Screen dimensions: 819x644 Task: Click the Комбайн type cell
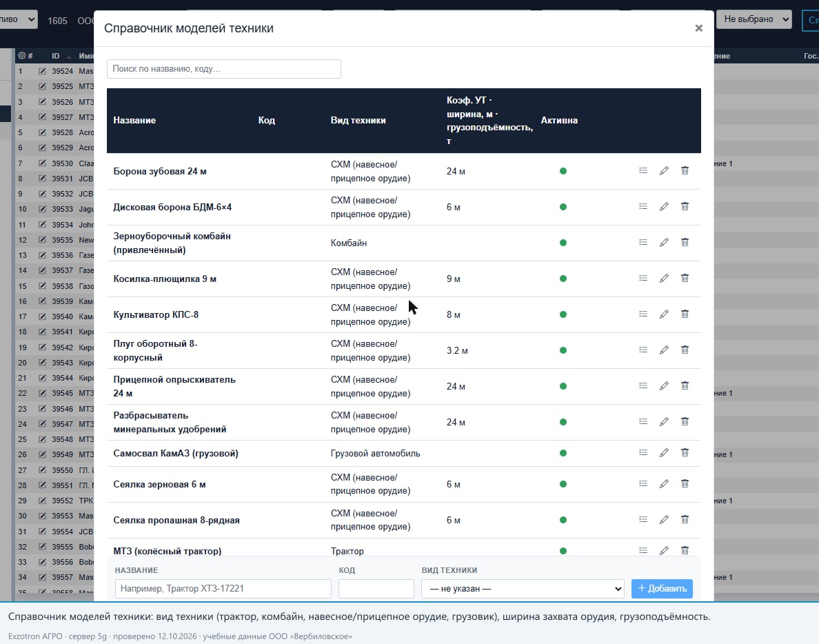click(x=348, y=243)
